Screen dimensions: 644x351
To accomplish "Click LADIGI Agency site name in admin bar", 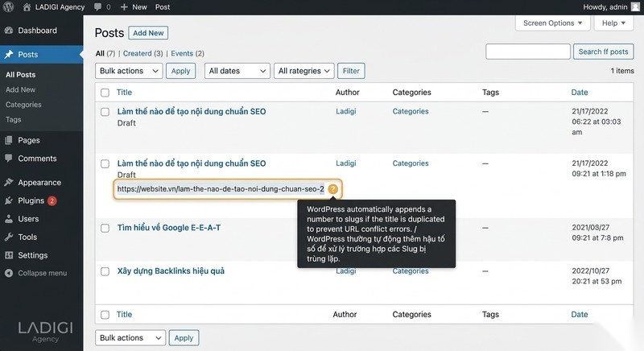I will [60, 7].
